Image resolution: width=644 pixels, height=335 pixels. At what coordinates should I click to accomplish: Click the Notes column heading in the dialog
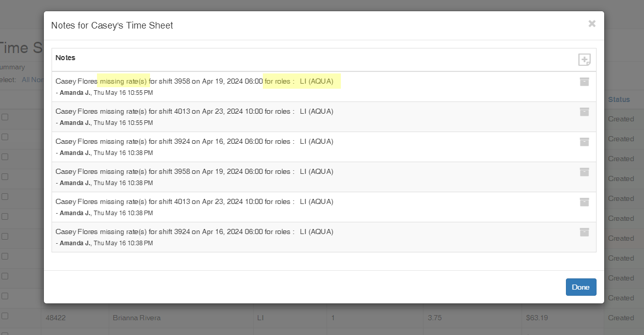pyautogui.click(x=65, y=58)
